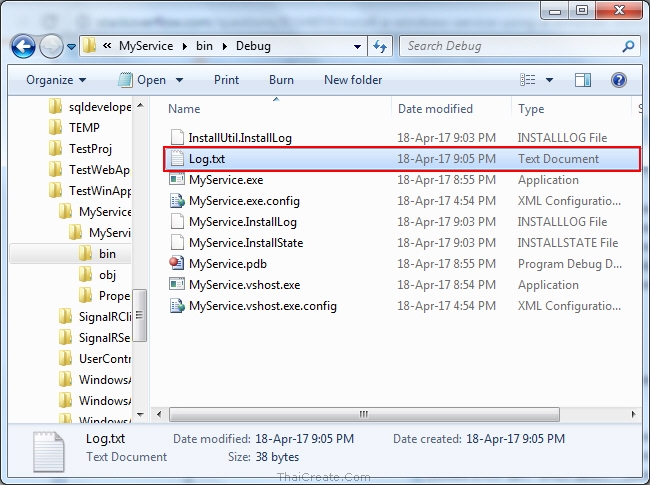
Task: Click the Help question mark icon
Action: click(x=618, y=80)
